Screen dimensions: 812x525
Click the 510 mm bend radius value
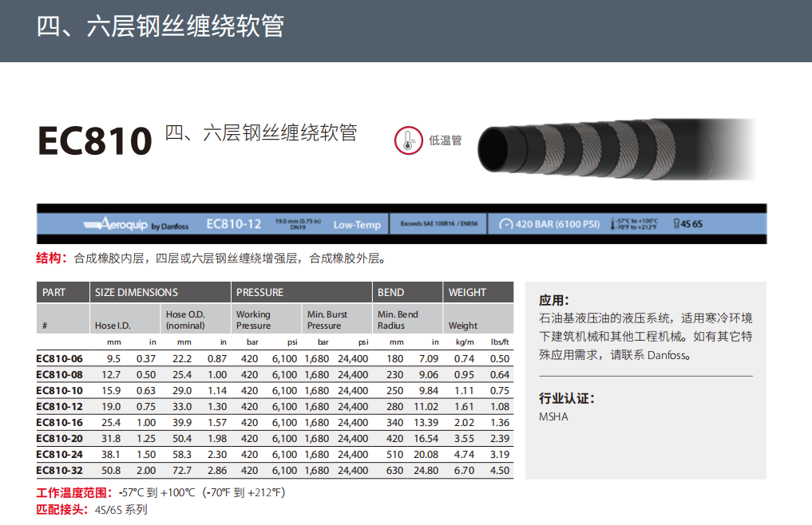click(x=394, y=454)
